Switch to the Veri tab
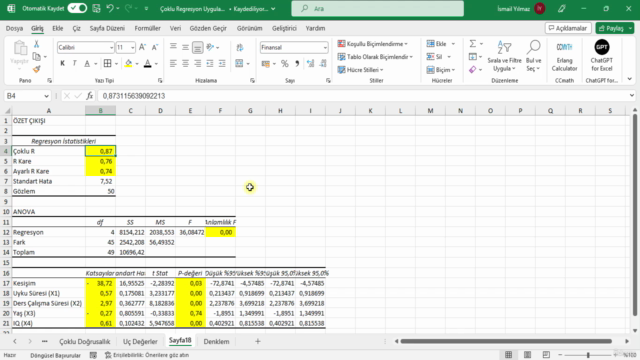This screenshot has height=360, width=640. [x=175, y=28]
